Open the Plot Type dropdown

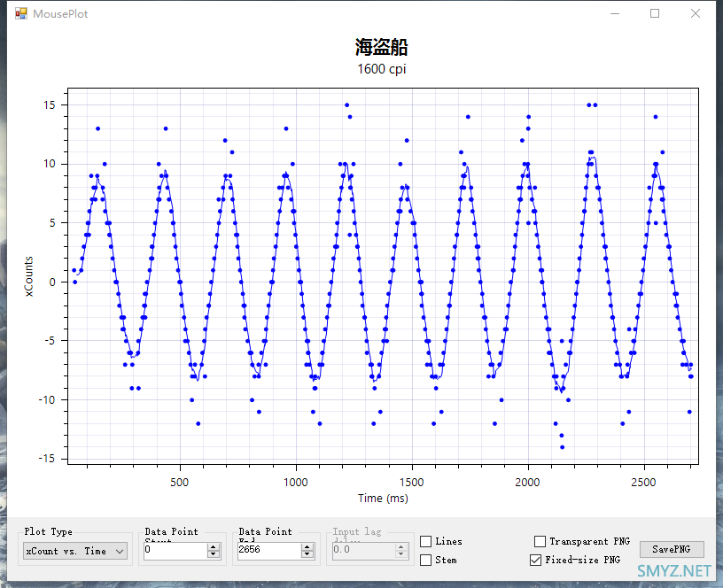click(x=75, y=551)
